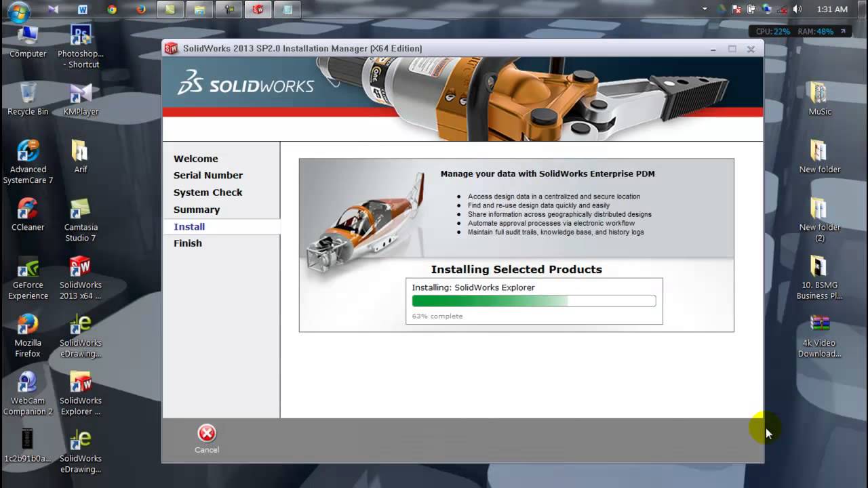Click the '63% complete' status text
The width and height of the screenshot is (868, 488).
437,317
